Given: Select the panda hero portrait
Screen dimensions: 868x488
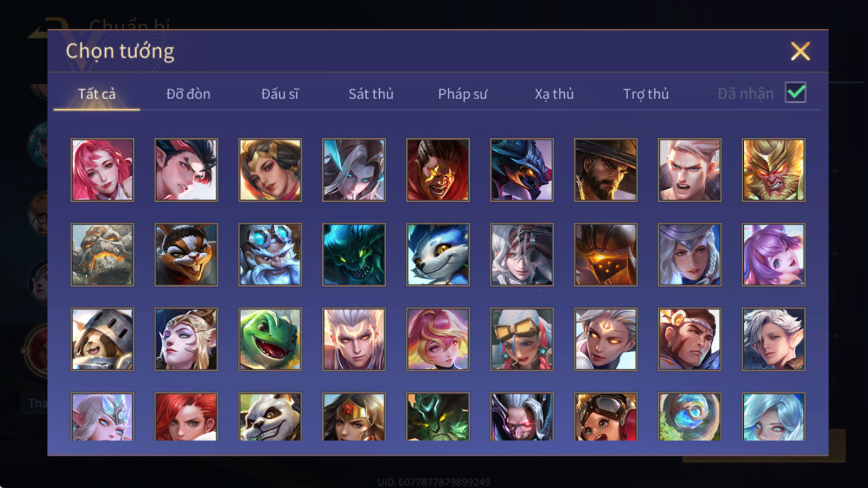Looking at the screenshot, I should (x=270, y=416).
